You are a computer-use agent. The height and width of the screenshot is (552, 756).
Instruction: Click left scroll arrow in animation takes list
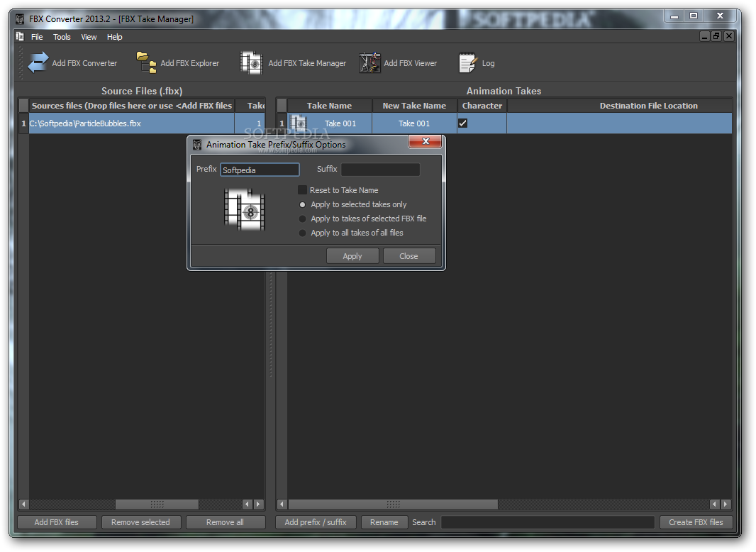point(282,504)
